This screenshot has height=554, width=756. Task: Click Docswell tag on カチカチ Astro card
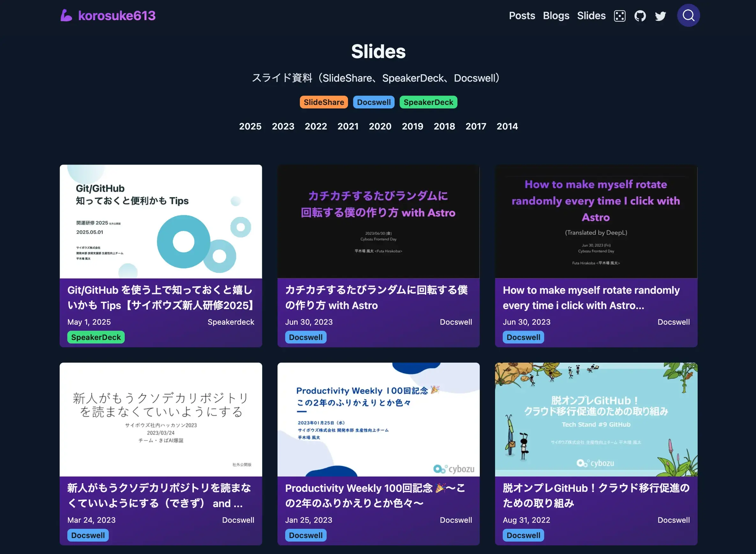point(306,337)
